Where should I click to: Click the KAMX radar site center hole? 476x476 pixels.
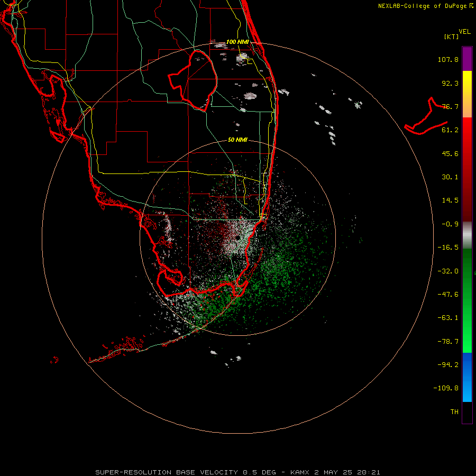237,237
